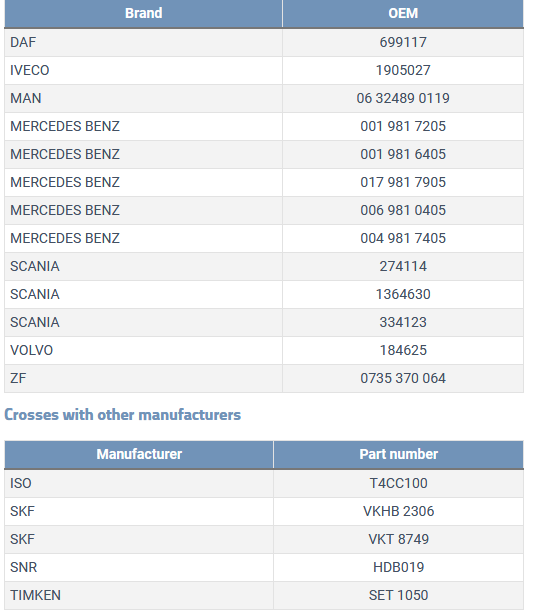The height and width of the screenshot is (613, 533).
Task: Click the Brand column header
Action: pyautogui.click(x=144, y=13)
